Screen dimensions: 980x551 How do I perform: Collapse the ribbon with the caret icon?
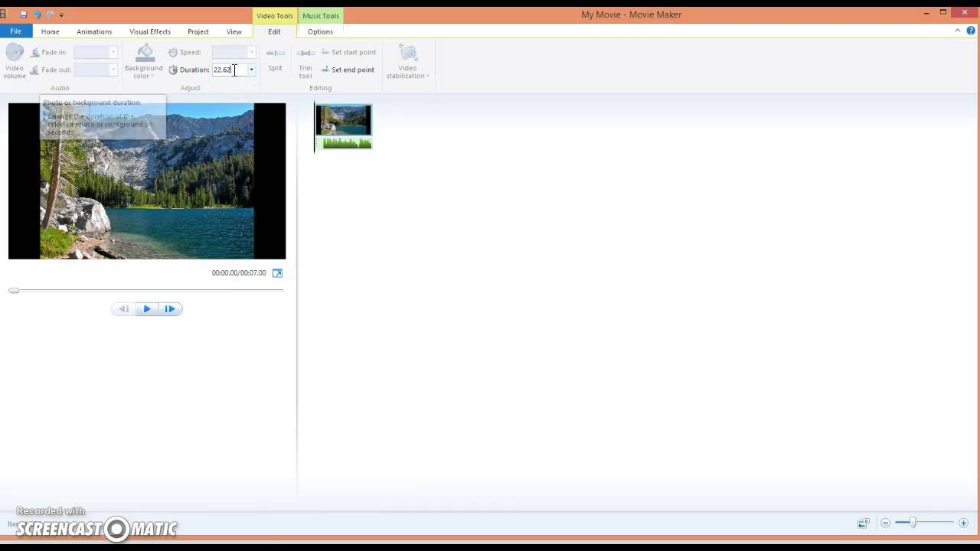coord(958,31)
